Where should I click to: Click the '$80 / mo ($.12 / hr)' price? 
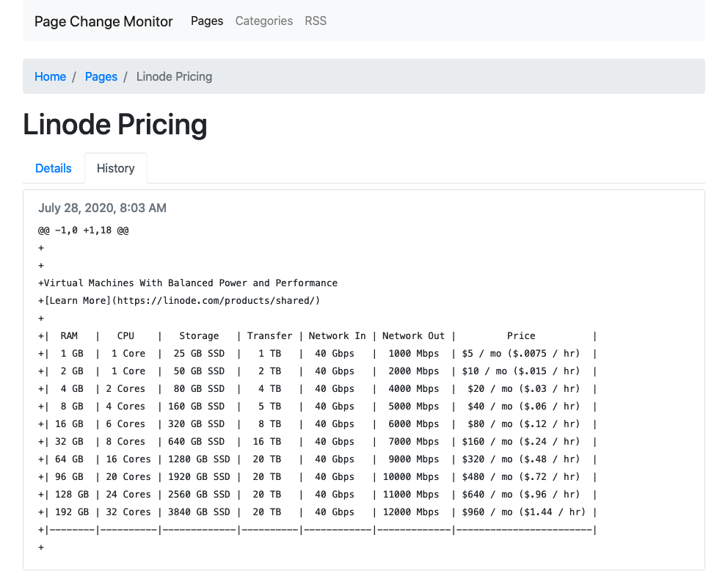[524, 424]
